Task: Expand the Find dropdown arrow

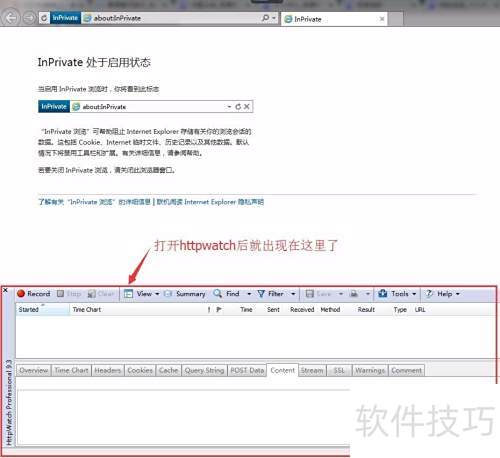Action: point(249,294)
